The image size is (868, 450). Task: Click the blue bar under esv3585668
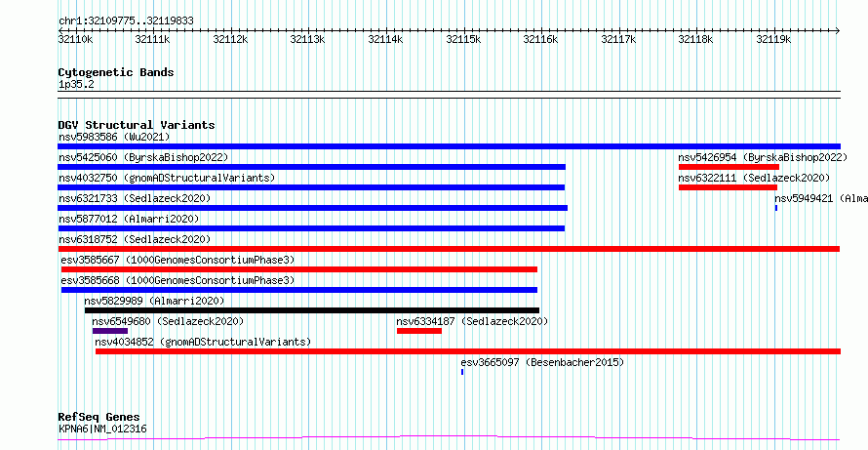(299, 290)
